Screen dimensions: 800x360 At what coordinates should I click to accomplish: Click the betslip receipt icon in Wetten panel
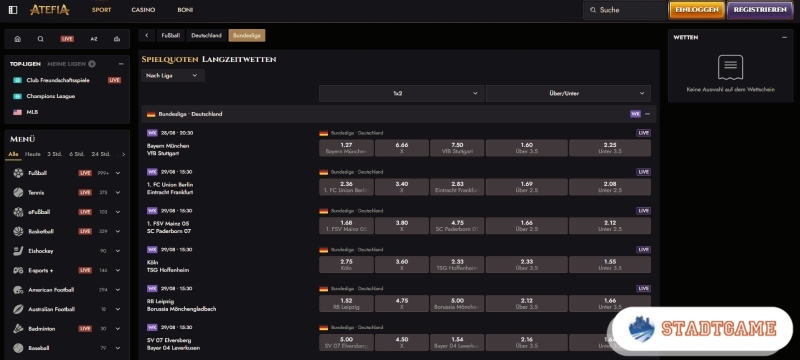(730, 67)
